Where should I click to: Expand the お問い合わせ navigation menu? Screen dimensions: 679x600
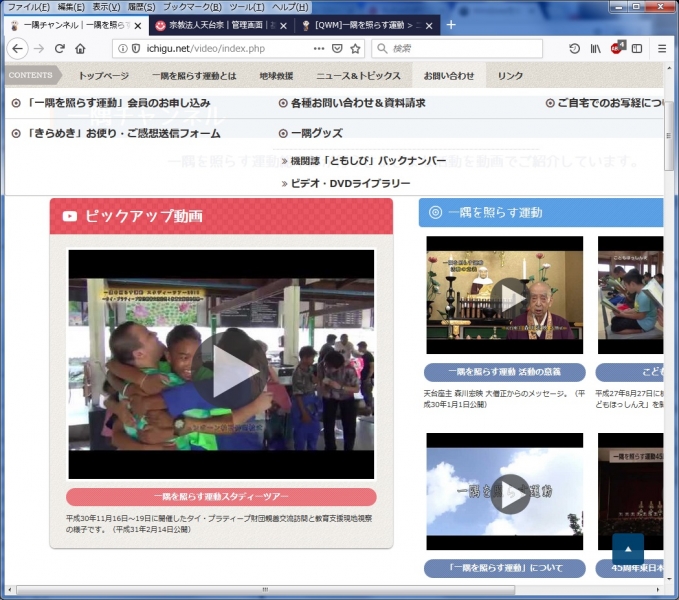point(448,76)
